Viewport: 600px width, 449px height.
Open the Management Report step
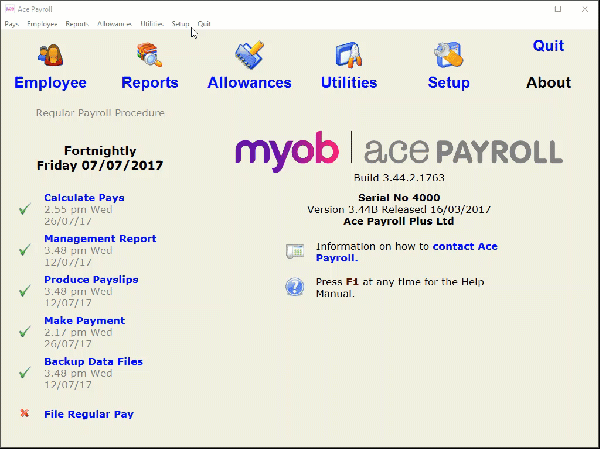pos(100,238)
